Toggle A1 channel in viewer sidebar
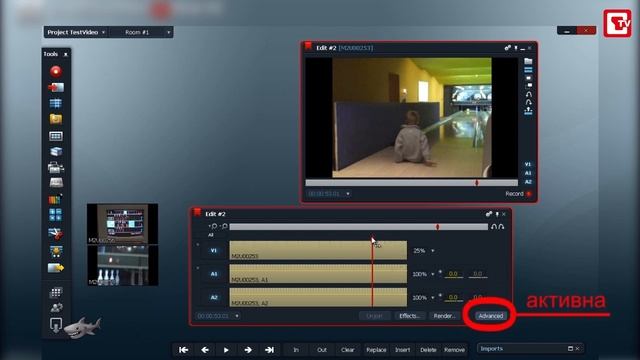This screenshot has width=640, height=360. click(x=528, y=173)
